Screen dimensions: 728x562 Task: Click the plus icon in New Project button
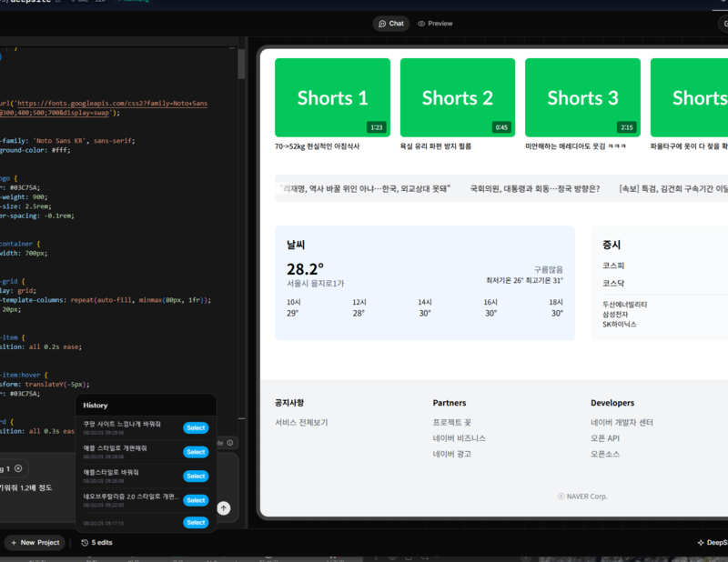pos(14,543)
